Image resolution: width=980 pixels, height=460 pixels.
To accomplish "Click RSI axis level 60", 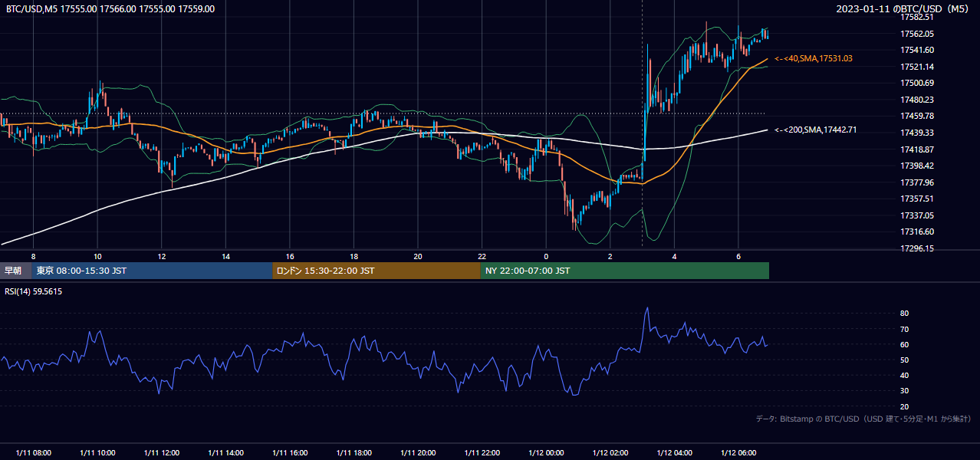I will click(904, 344).
